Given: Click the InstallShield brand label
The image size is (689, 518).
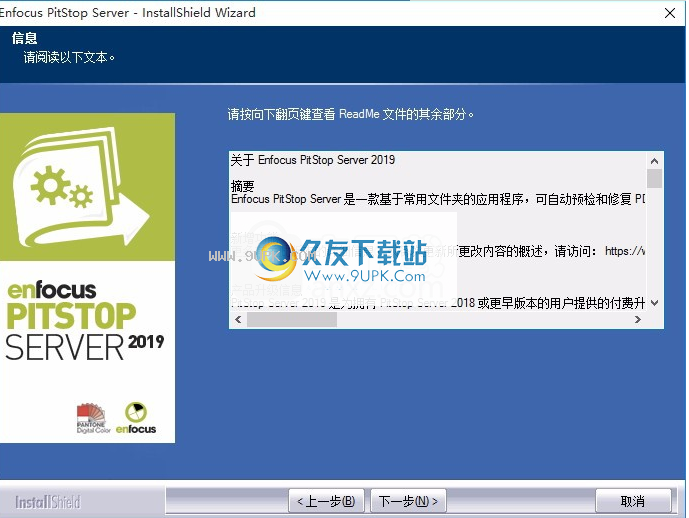Looking at the screenshot, I should tap(48, 502).
